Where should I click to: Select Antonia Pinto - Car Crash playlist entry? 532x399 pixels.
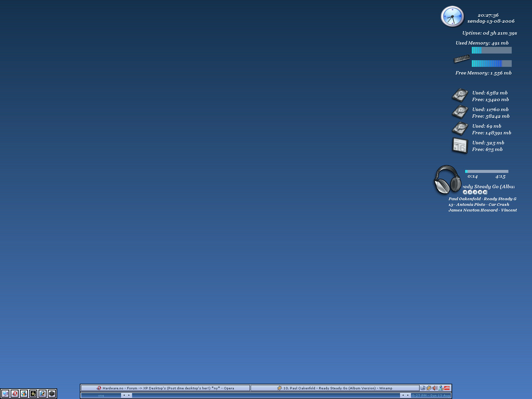[x=479, y=204]
